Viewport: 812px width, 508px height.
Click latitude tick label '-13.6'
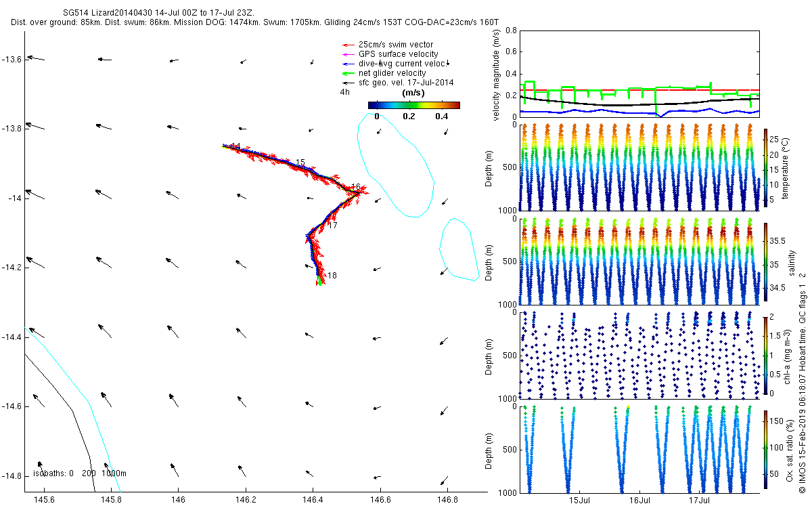tap(12, 60)
